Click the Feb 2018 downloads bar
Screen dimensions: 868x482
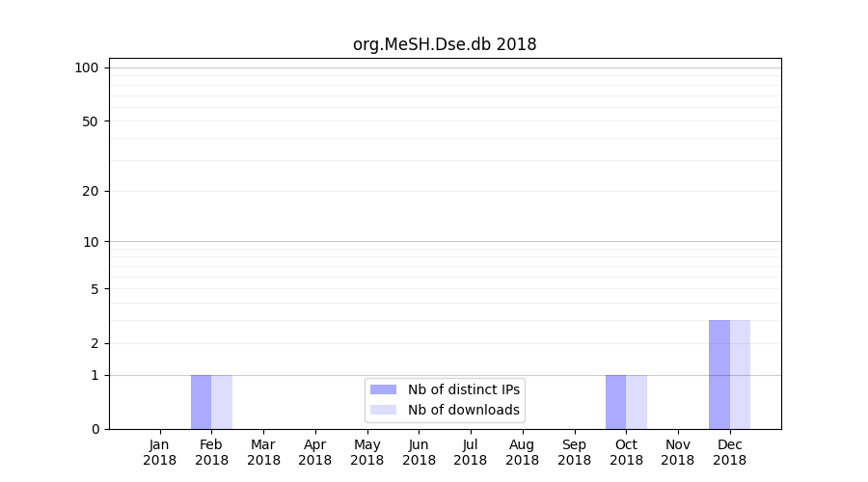[x=222, y=402]
